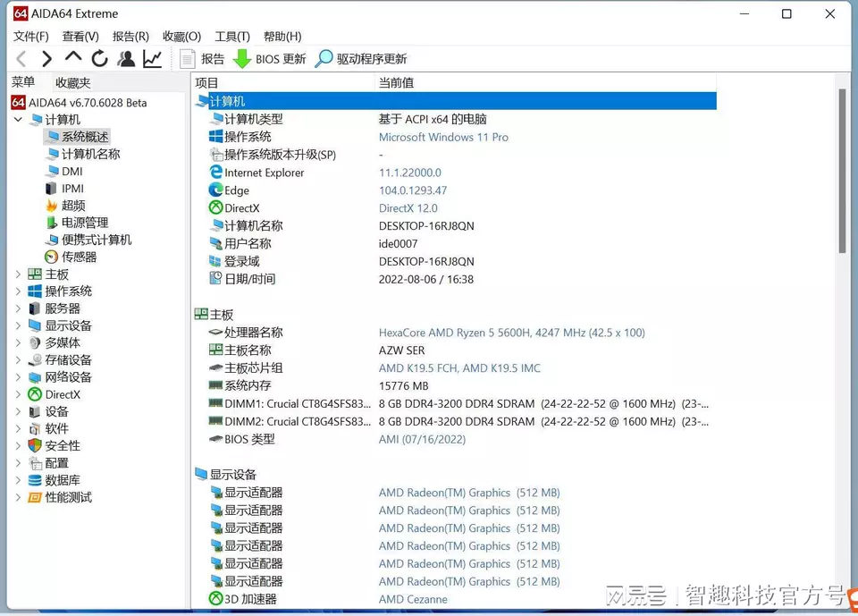Refresh the page with the circular arrow icon

coord(99,59)
